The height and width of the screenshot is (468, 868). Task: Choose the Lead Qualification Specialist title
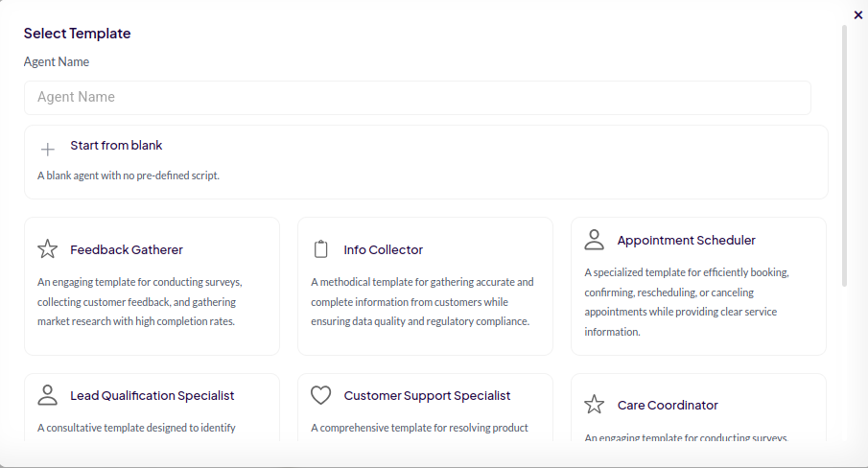[152, 395]
